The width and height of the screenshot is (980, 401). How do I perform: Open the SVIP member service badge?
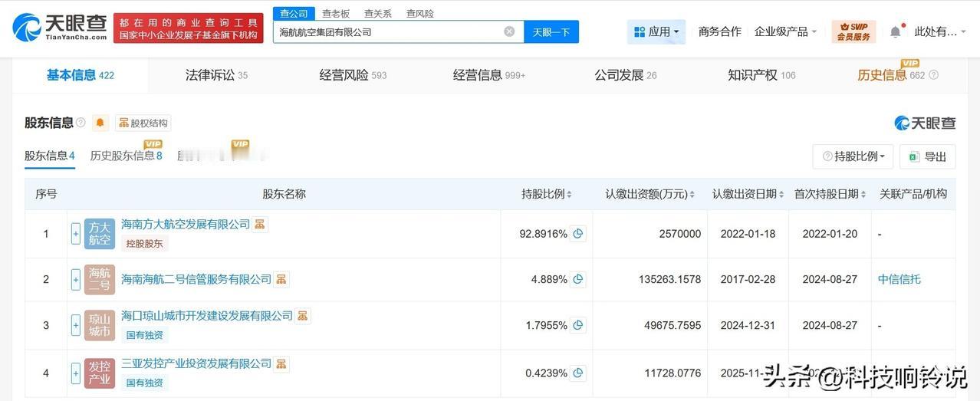(853, 31)
